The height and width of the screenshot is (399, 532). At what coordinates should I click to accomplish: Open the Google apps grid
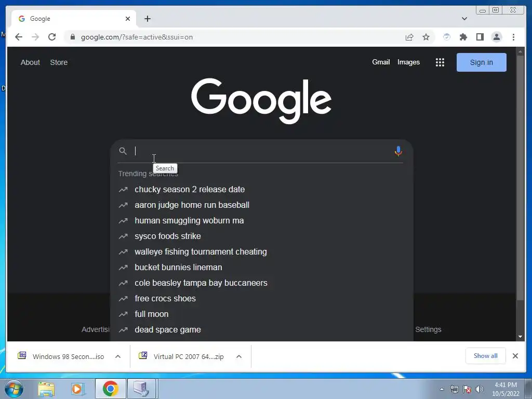click(x=440, y=62)
